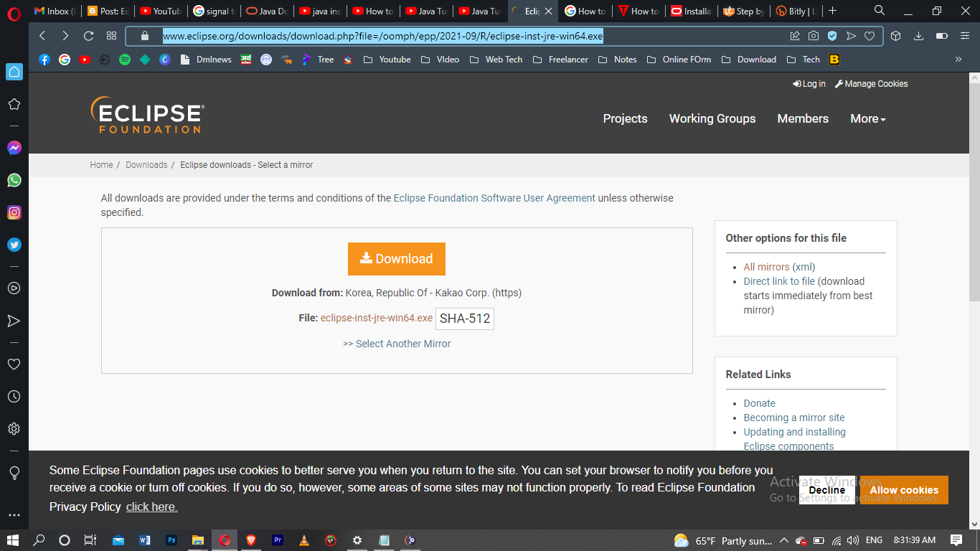Open sidebar history clock icon
Screen dimensions: 980x551
(x=14, y=396)
